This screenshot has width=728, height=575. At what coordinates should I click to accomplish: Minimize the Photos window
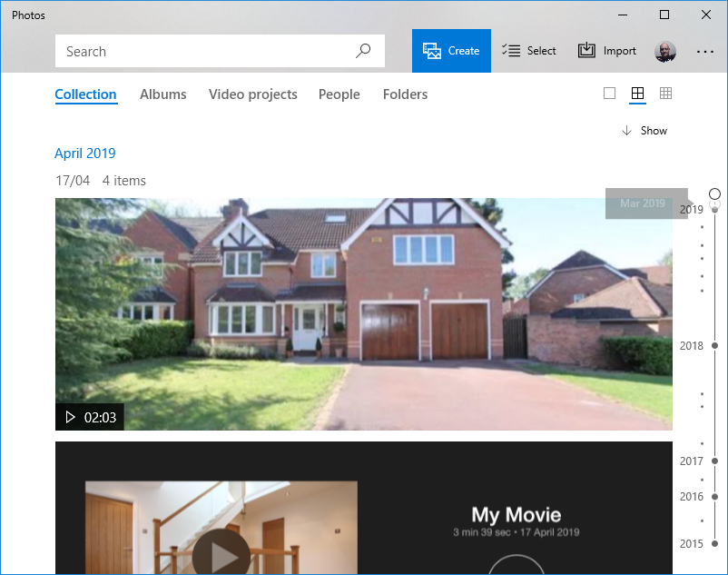click(623, 15)
